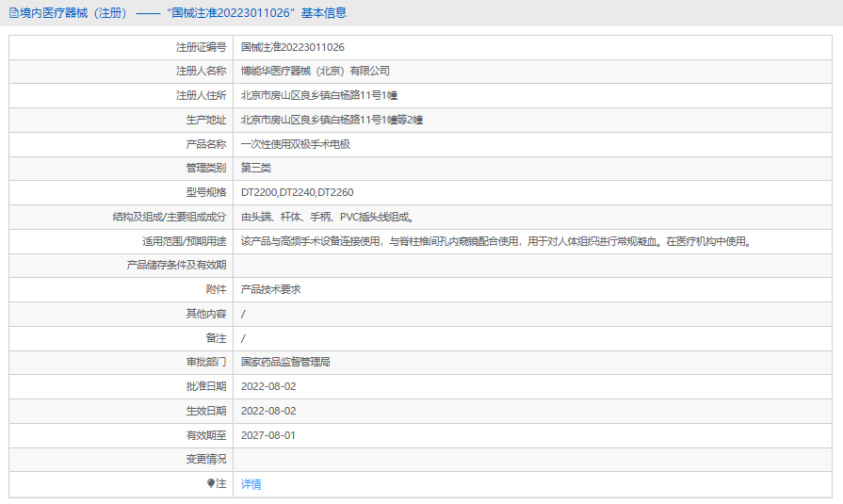Click the 其他内容 label
This screenshot has width=843, height=504.
206,314
